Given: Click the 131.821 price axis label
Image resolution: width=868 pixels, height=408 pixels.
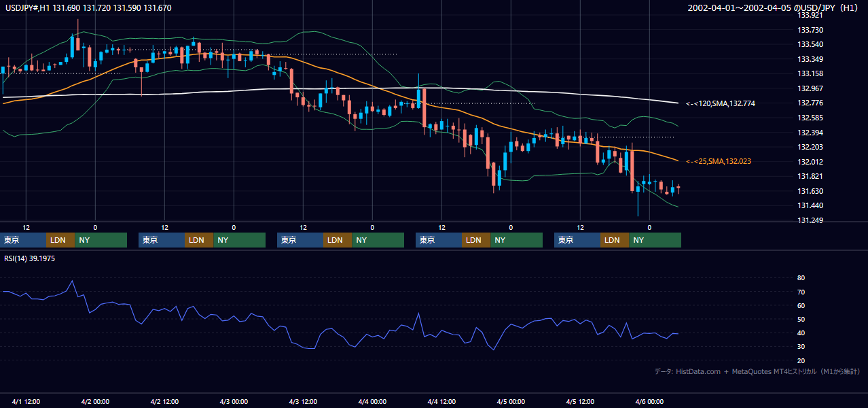Looking at the screenshot, I should 810,176.
